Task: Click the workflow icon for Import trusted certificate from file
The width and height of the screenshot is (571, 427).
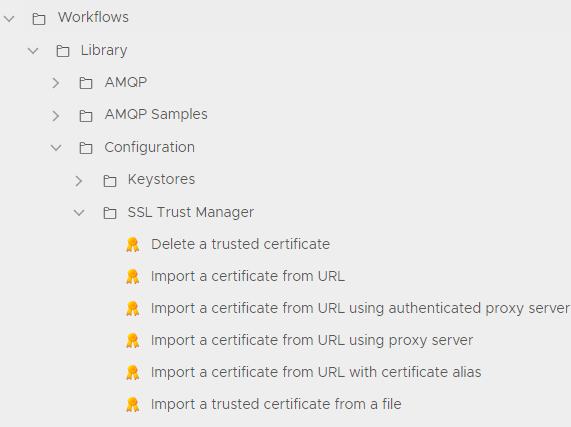Action: click(132, 405)
